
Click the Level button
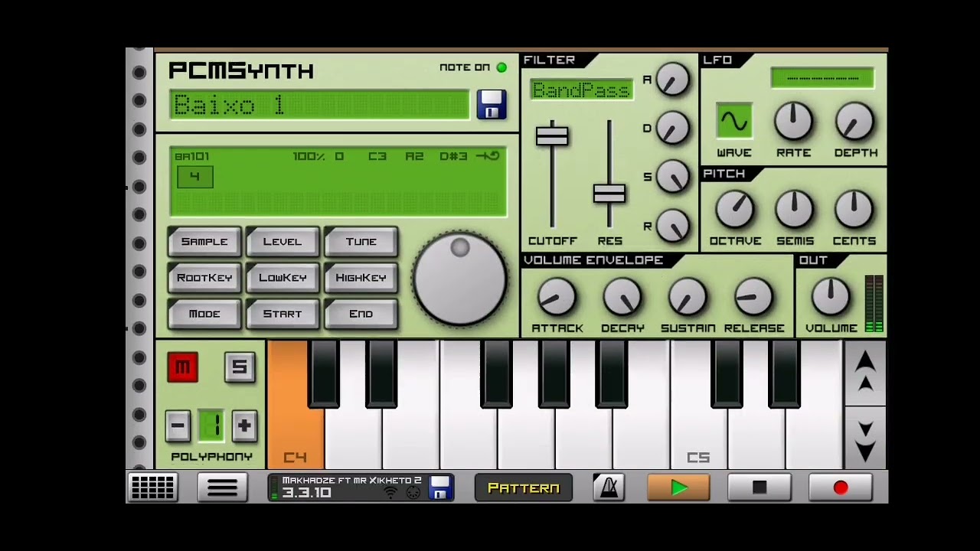pyautogui.click(x=283, y=242)
